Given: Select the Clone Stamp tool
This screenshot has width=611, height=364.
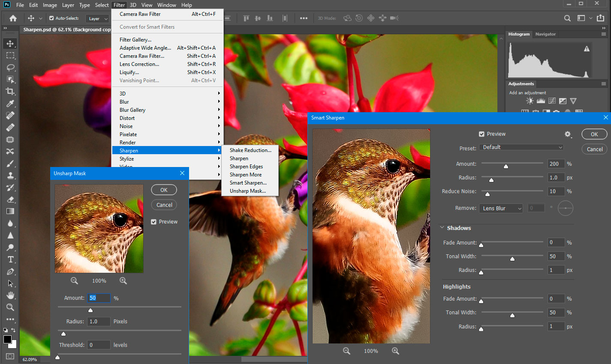Looking at the screenshot, I should point(10,175).
